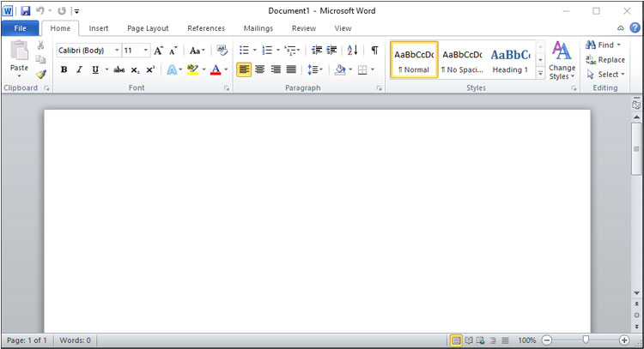Select the Format Painter brush

pyautogui.click(x=40, y=75)
